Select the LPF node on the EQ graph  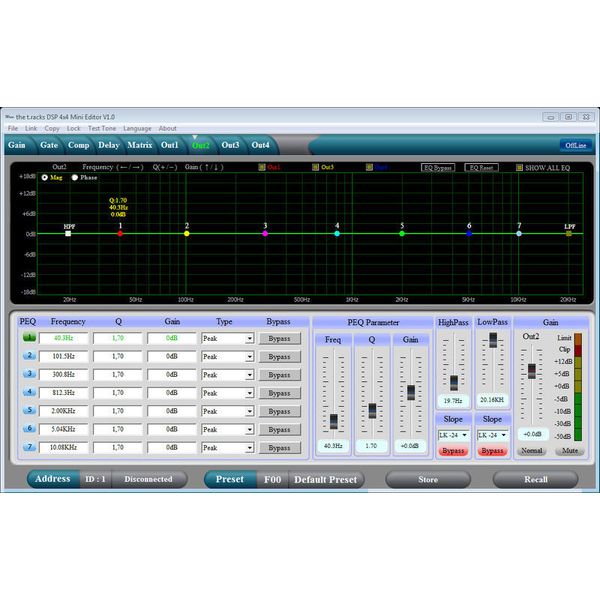(569, 233)
